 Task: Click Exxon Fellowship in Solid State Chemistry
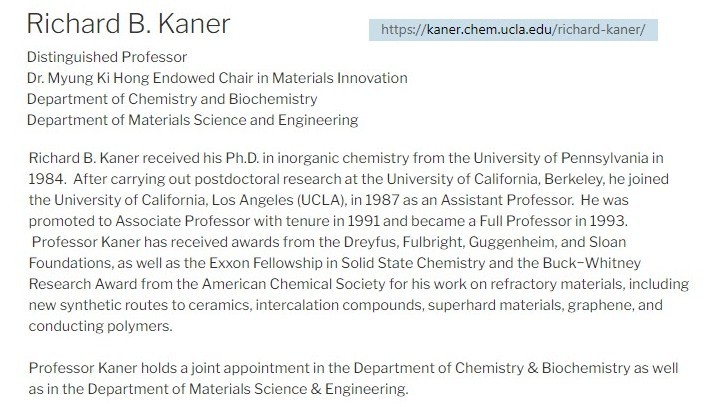(347, 263)
